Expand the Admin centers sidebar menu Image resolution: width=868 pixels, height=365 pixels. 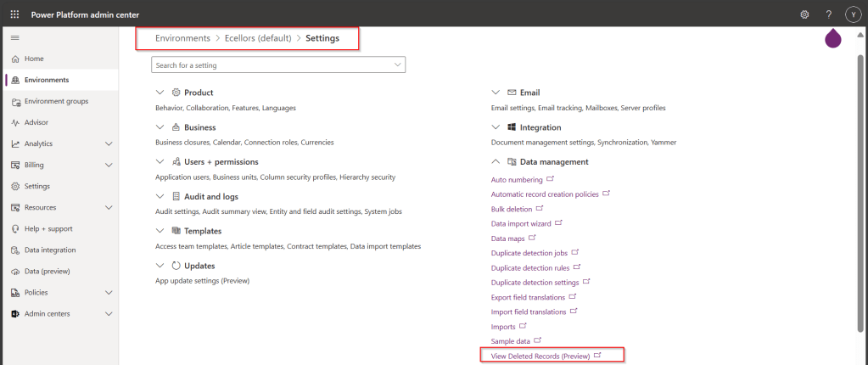(109, 313)
